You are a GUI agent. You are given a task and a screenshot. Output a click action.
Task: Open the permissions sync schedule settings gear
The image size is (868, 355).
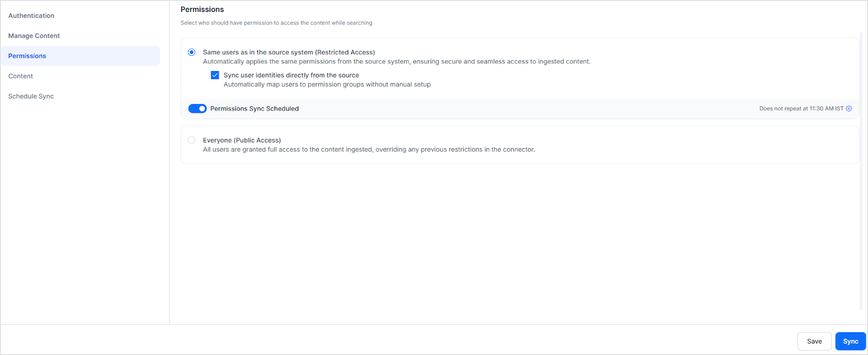849,108
